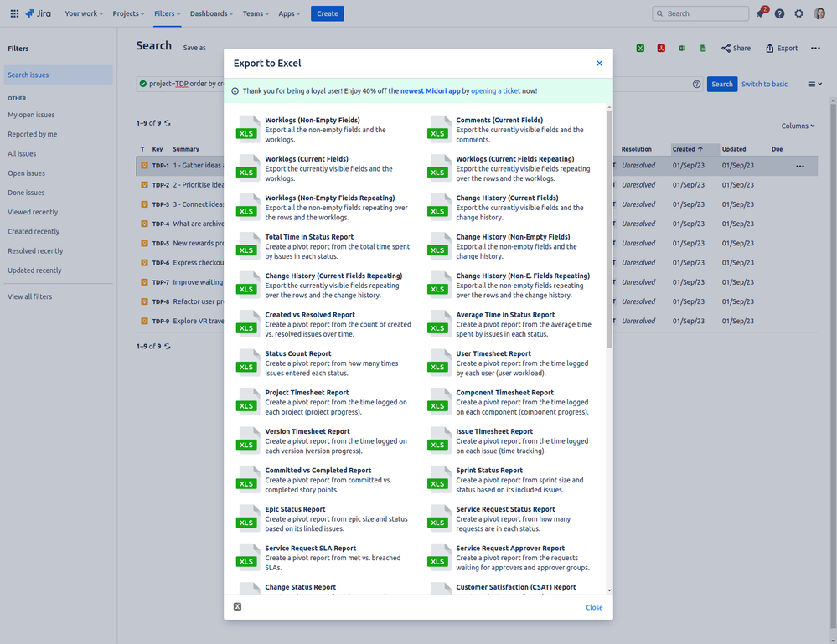Click the XLS icon for Project Timesheet Report
Screen dimensions: 837x644
tap(246, 401)
